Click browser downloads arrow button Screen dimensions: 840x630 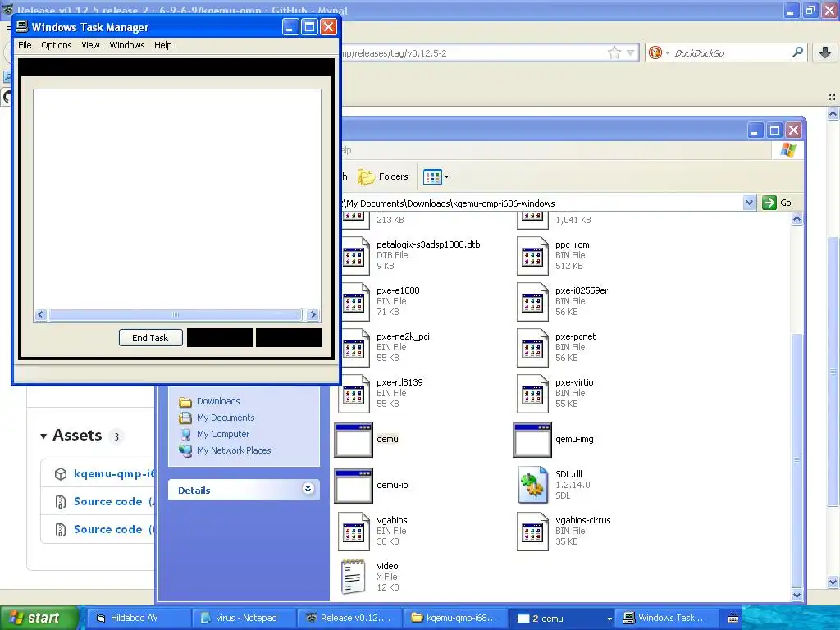[x=825, y=52]
